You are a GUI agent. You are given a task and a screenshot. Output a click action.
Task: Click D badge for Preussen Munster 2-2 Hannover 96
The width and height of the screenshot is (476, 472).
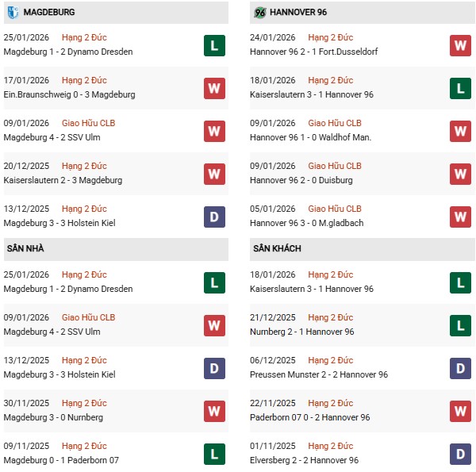coord(460,368)
